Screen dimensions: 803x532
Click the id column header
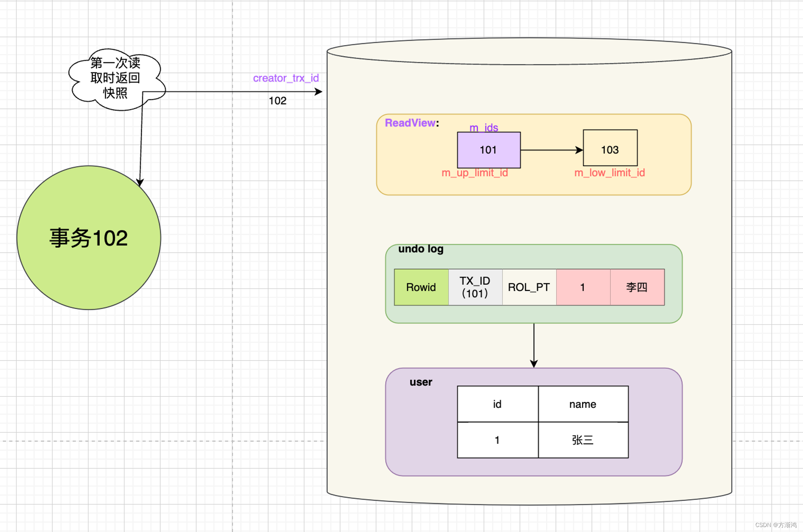tap(498, 404)
